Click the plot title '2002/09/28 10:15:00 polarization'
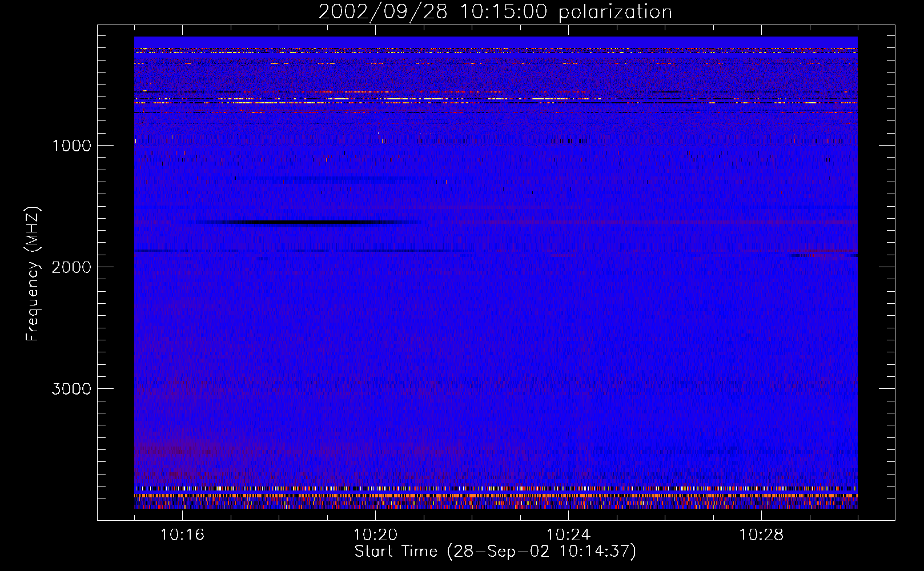This screenshot has height=571, width=924. click(495, 12)
